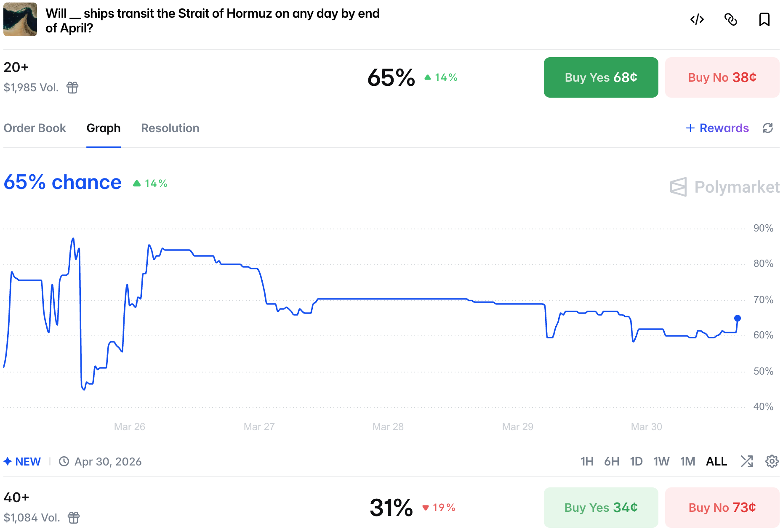This screenshot has width=783, height=532.
Task: Click the market thumbnail image
Action: pos(20,20)
